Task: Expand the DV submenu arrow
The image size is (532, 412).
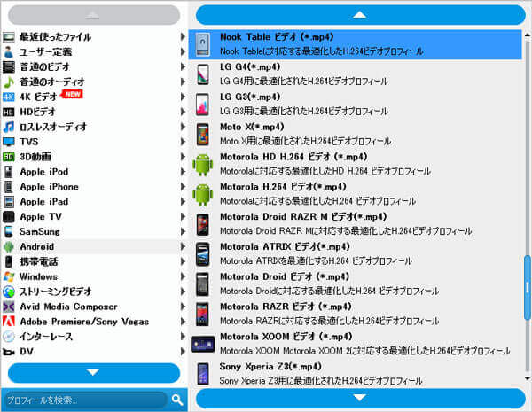Action: pos(183,351)
